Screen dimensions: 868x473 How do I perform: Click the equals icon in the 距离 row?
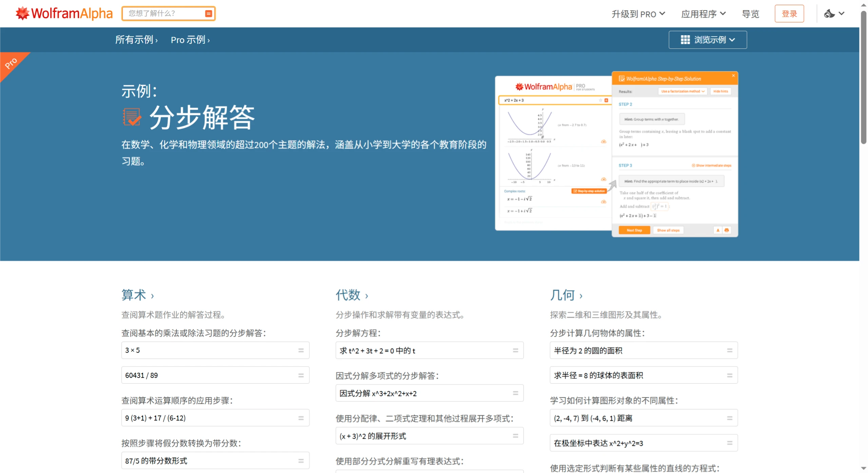pos(730,418)
